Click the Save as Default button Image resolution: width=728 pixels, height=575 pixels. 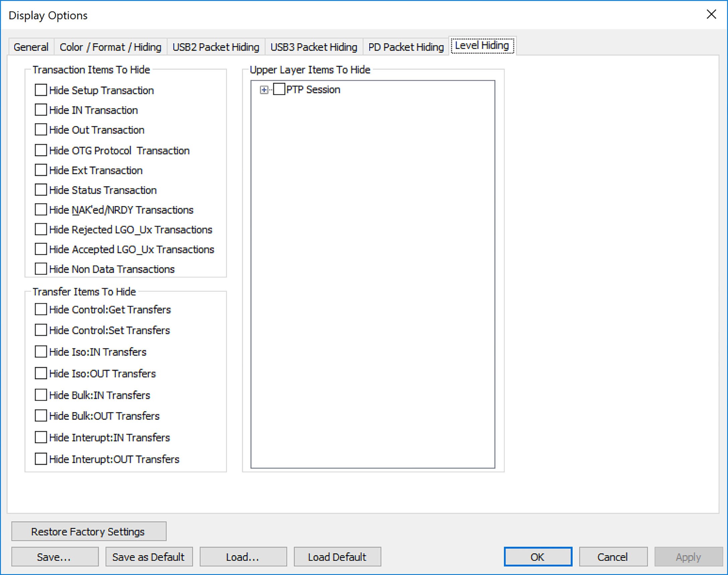point(149,557)
